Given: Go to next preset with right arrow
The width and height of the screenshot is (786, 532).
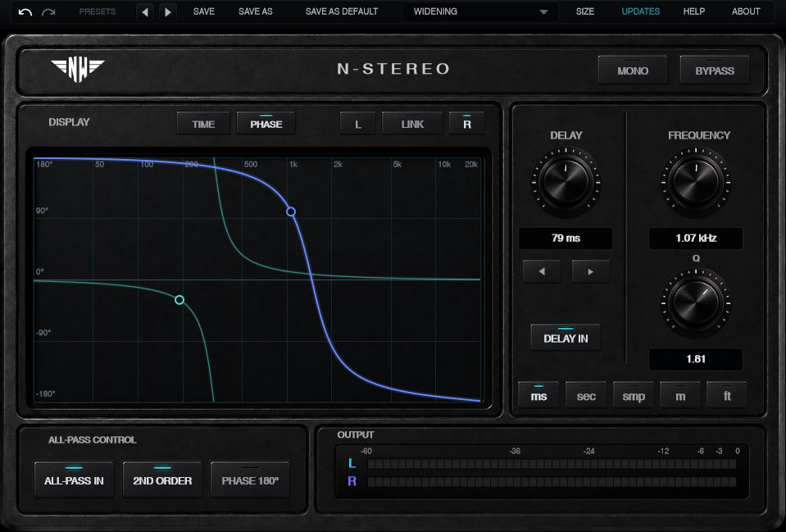Looking at the screenshot, I should tap(168, 11).
